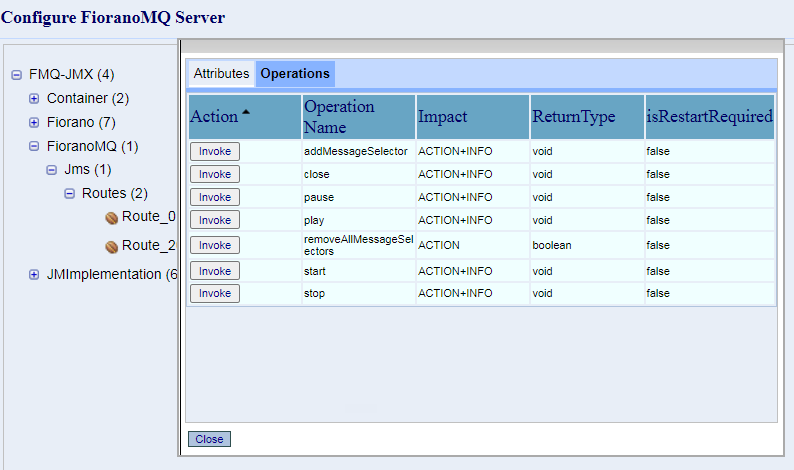This screenshot has width=794, height=470.
Task: Expand the Fiorano (7) node
Action: click(x=34, y=123)
